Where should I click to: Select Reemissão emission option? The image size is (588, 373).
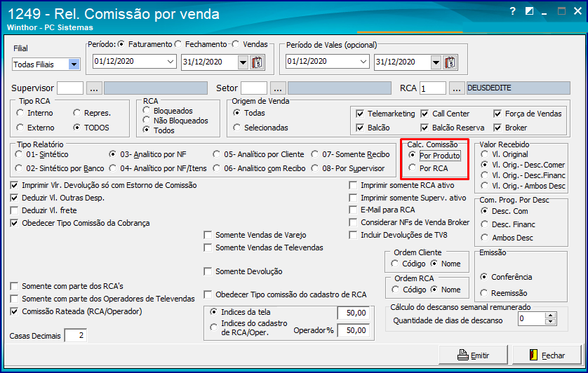(483, 293)
